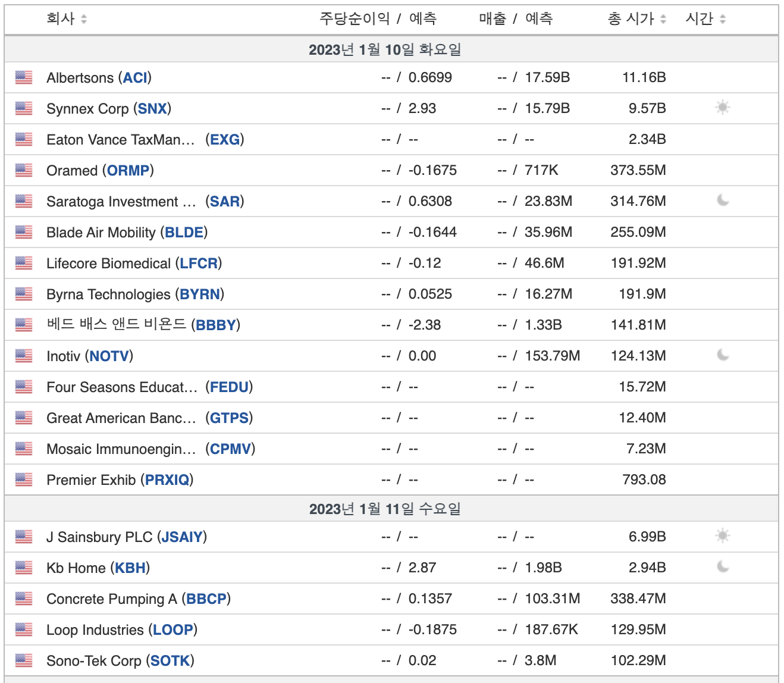Click Premier Exhib market cap 793.08
Viewport: 784px width, 683px height.
(644, 480)
